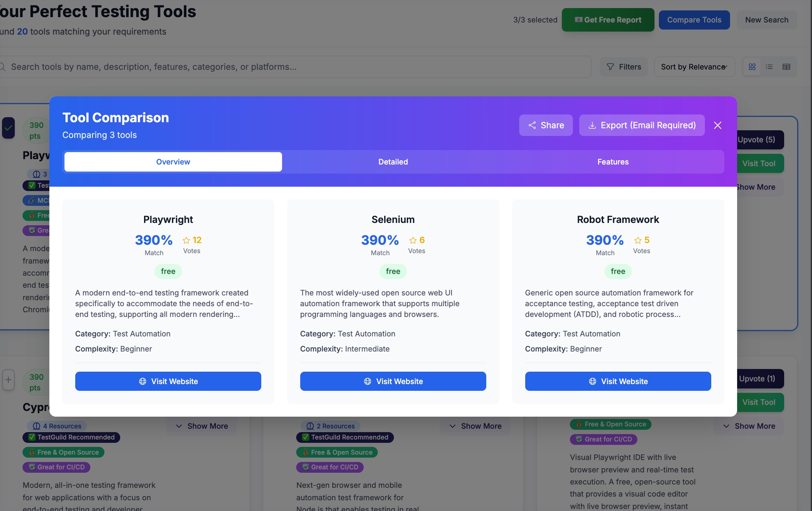Close the Tool Comparison dialog

718,125
